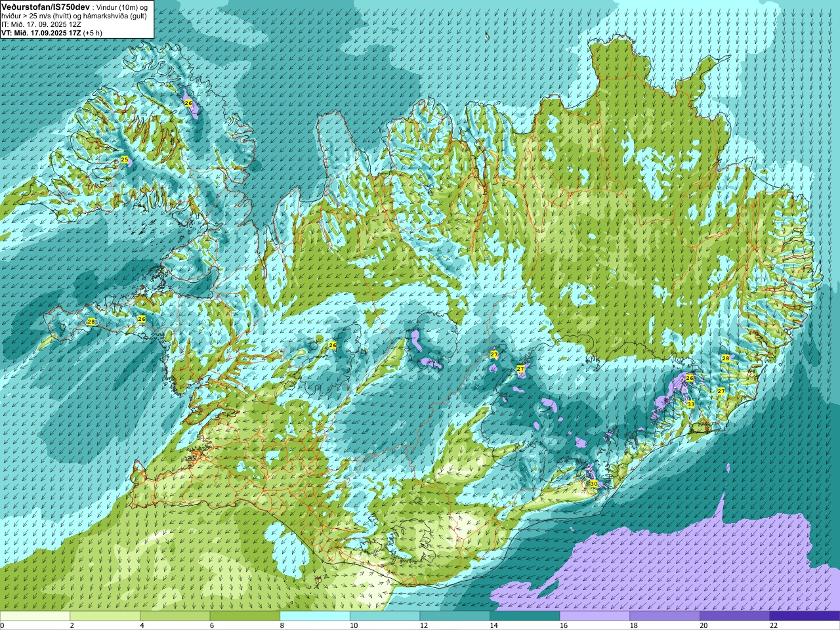The height and width of the screenshot is (630, 840).
Task: Click the 0–2 m/s pale yellow legend swatch
Action: point(35,616)
